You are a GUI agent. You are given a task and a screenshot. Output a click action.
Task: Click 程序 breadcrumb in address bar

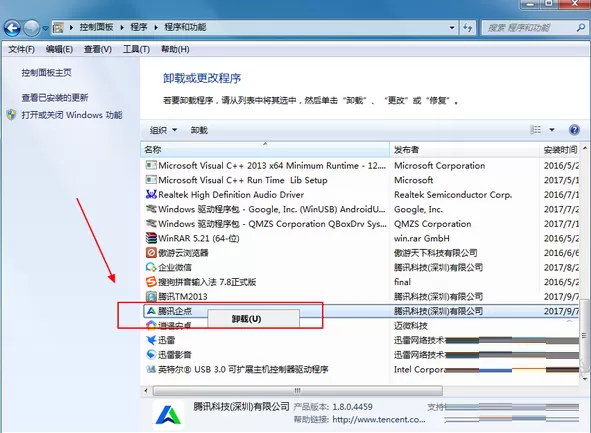[x=139, y=27]
